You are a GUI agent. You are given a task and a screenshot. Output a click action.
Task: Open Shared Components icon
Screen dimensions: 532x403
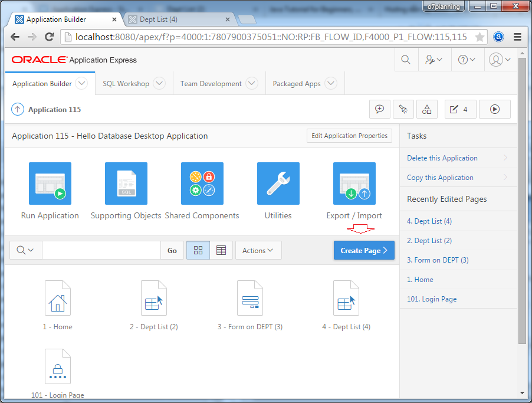click(x=202, y=184)
